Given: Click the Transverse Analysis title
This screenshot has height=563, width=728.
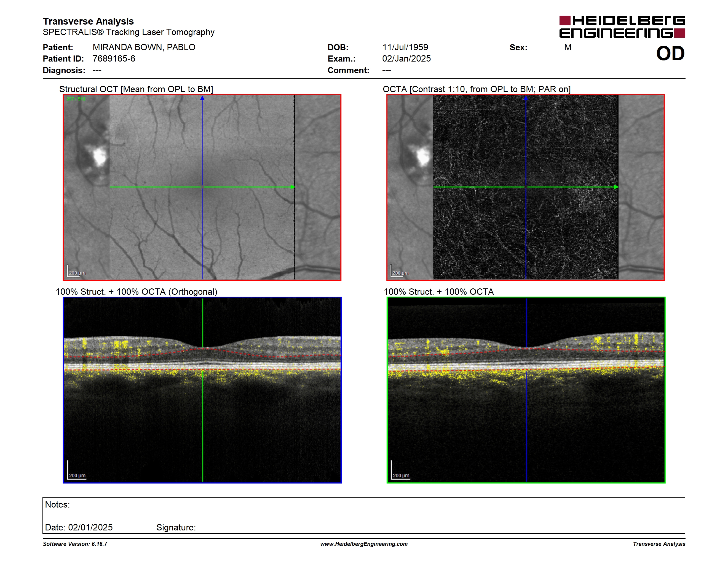Looking at the screenshot, I should click(88, 21).
